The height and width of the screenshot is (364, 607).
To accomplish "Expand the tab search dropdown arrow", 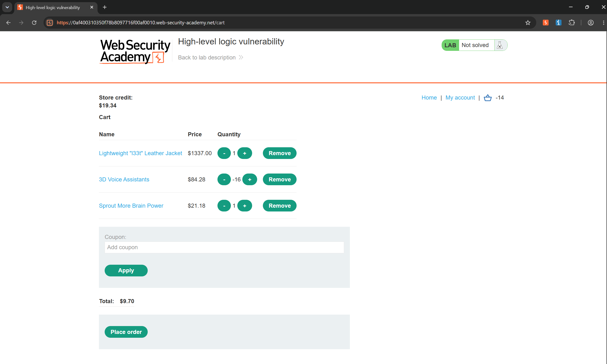I will pos(7,7).
